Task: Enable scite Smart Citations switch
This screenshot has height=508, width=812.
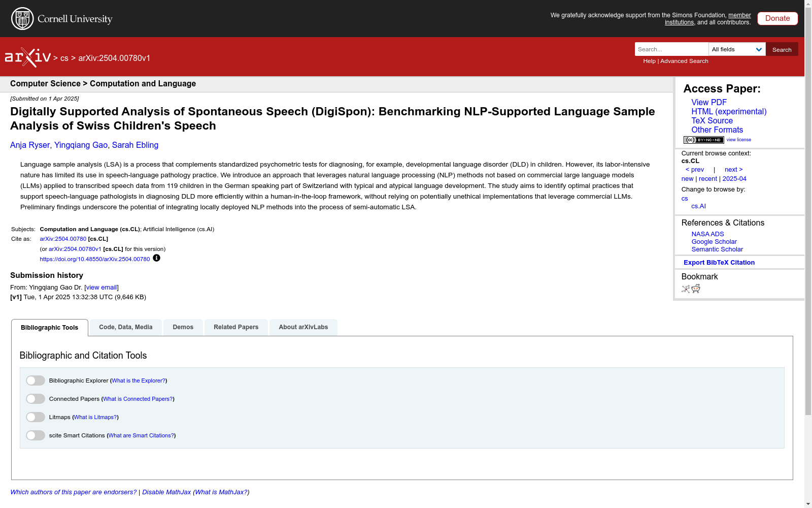Action: [x=36, y=435]
